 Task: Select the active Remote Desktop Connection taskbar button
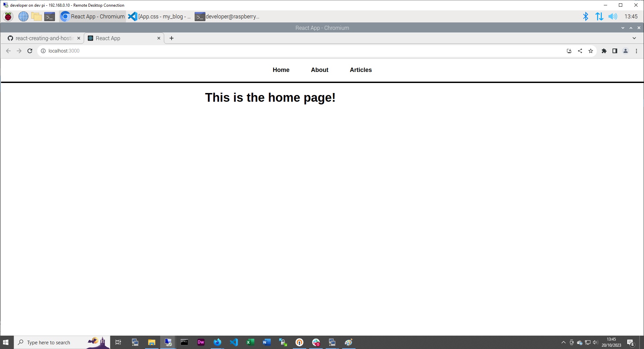pyautogui.click(x=168, y=342)
